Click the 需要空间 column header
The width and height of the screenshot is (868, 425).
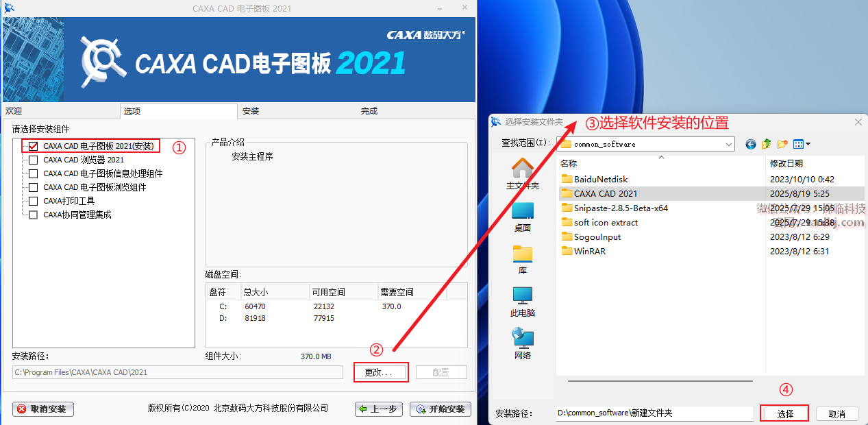[x=412, y=292]
